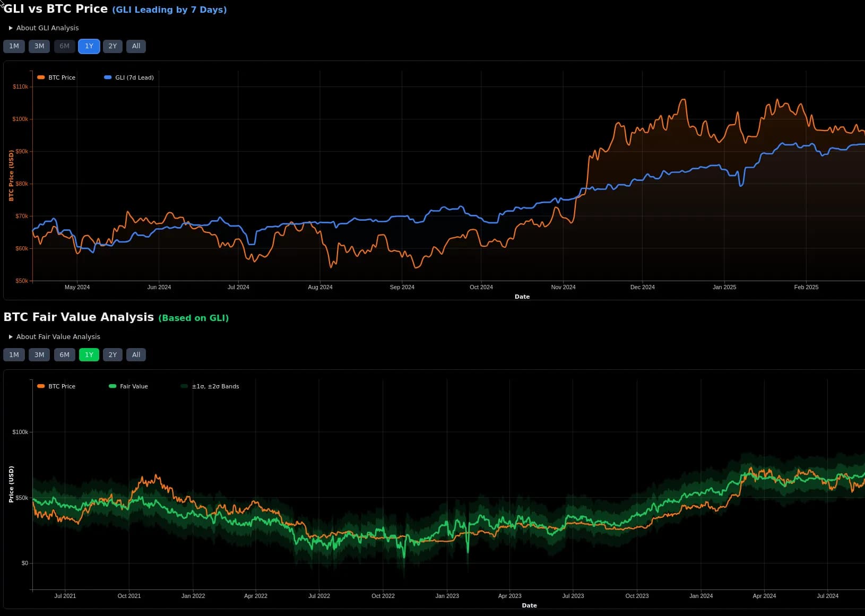865x616 pixels.
Task: Expand the About Fair Value Analysis section
Action: click(54, 337)
